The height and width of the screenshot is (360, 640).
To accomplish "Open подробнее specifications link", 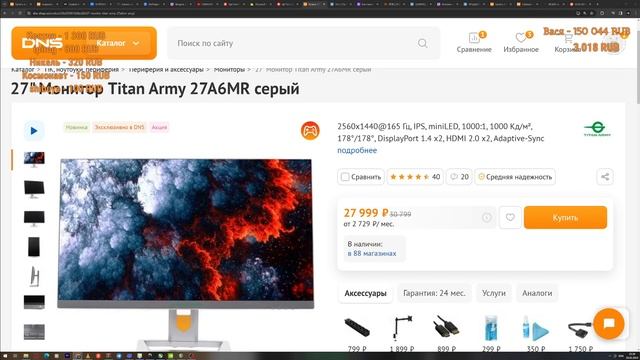I will click(x=357, y=150).
